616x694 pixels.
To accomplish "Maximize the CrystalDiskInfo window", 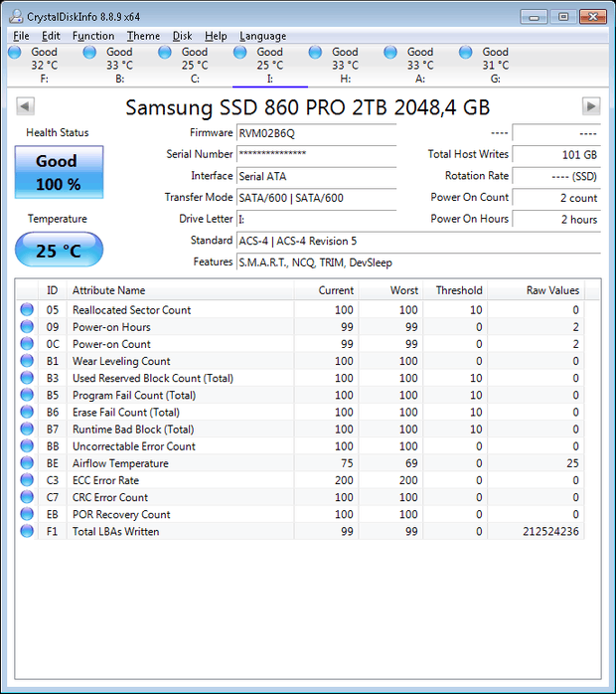I will pyautogui.click(x=563, y=17).
